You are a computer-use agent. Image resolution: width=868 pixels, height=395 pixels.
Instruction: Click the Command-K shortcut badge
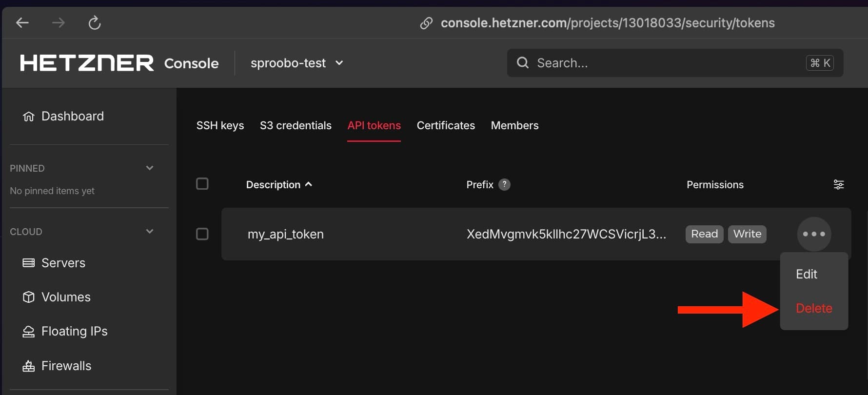click(820, 63)
